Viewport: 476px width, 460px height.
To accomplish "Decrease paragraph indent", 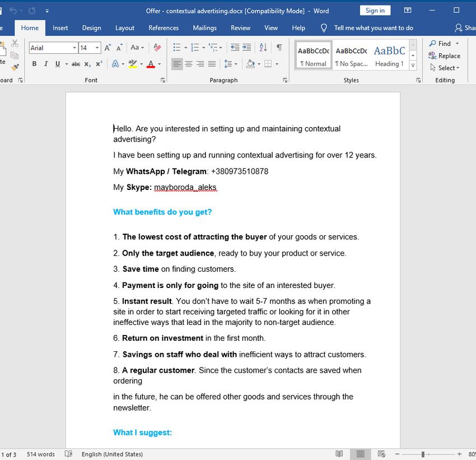I will [x=235, y=48].
